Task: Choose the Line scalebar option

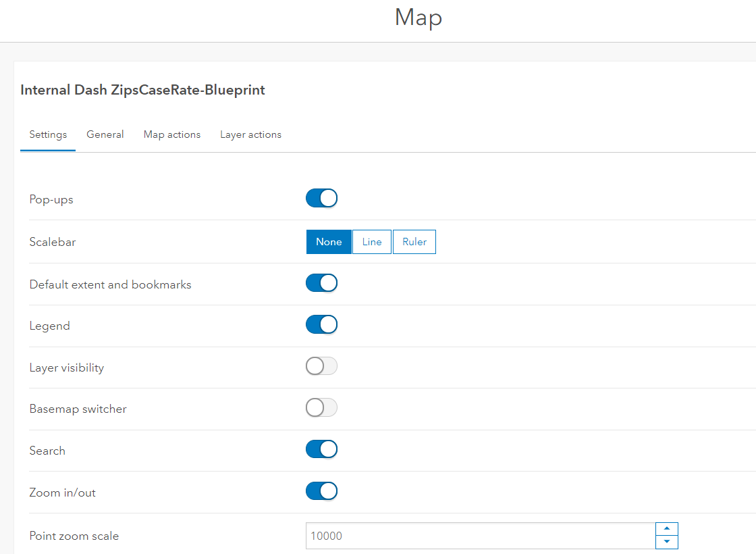Action: tap(372, 242)
